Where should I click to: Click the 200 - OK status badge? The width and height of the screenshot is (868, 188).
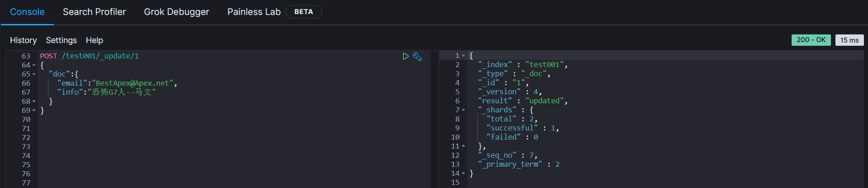coord(811,40)
